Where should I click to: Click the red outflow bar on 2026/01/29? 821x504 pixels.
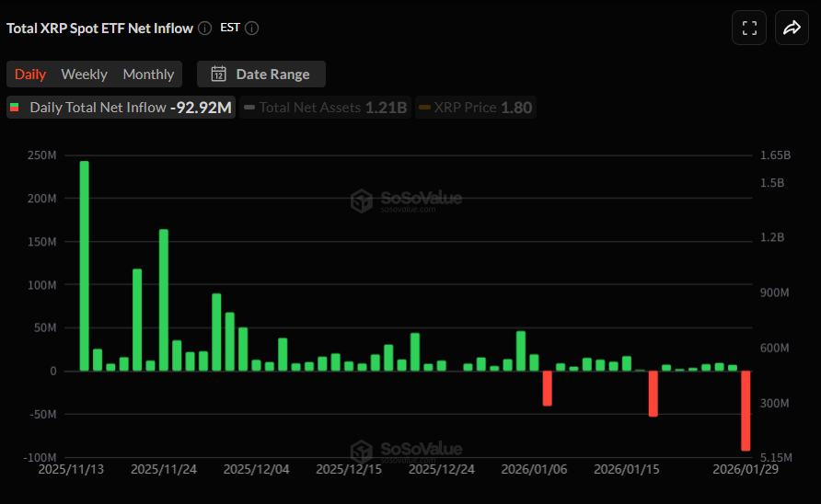click(x=746, y=410)
